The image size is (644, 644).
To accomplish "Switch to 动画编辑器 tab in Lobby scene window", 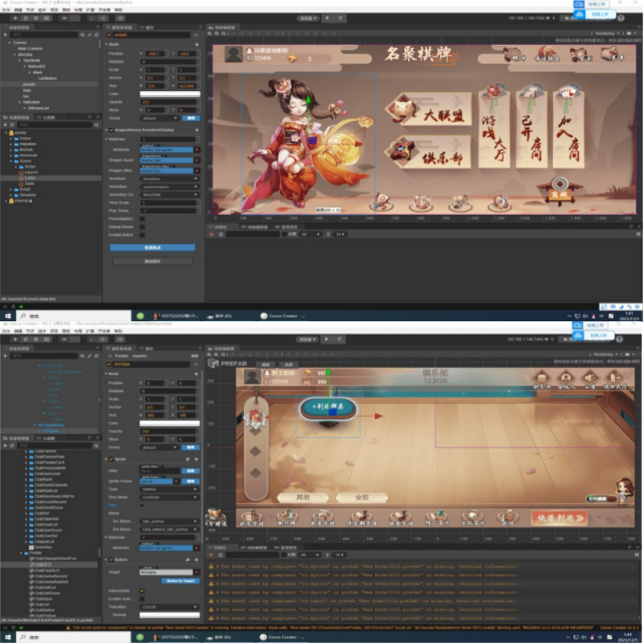I will tap(254, 227).
